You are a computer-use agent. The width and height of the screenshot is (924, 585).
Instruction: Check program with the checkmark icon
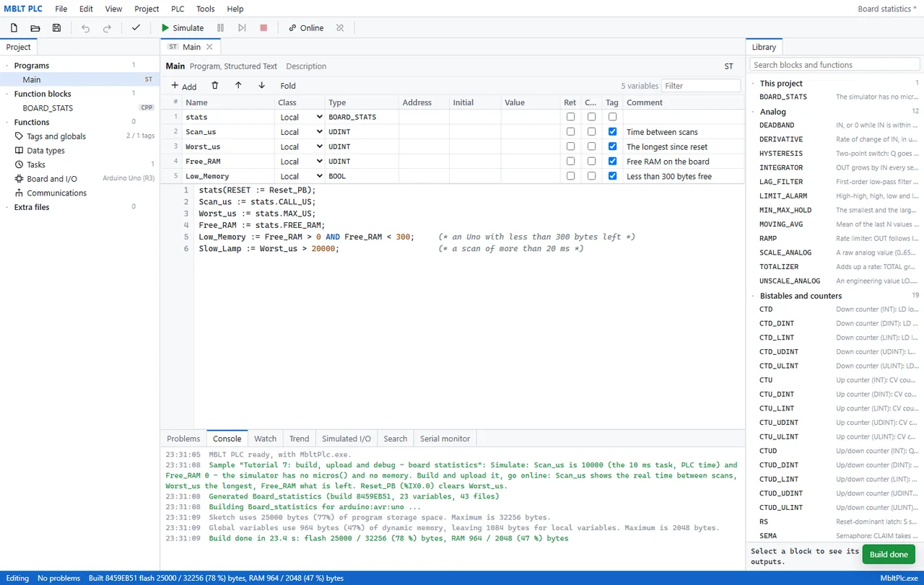[x=136, y=27]
